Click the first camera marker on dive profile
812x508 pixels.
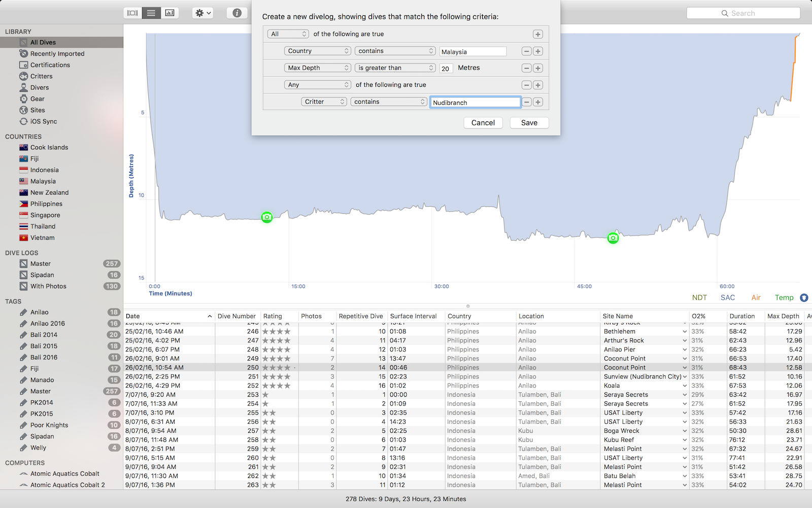click(267, 217)
